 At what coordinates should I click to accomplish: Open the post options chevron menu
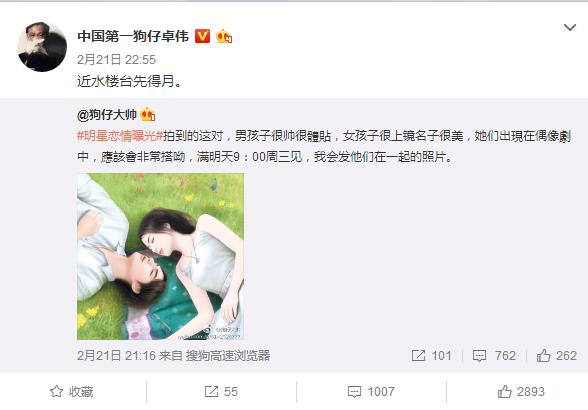(x=570, y=27)
